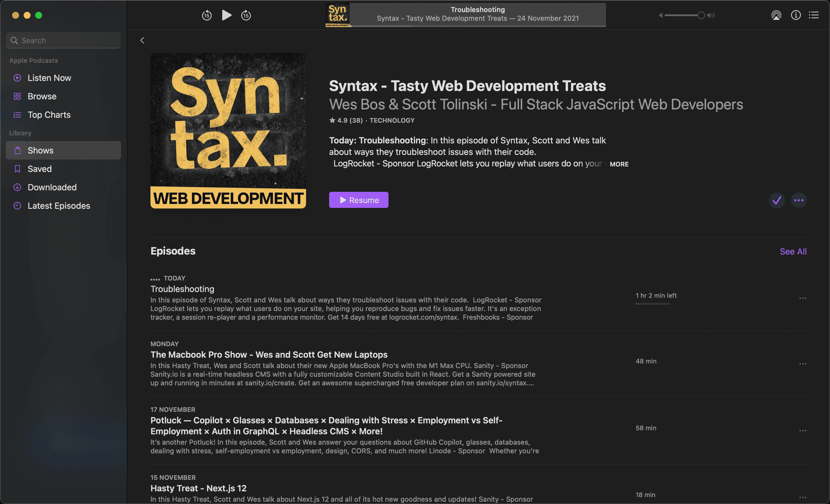The height and width of the screenshot is (504, 830).
Task: Click the Saved bookmark icon
Action: pyautogui.click(x=17, y=169)
